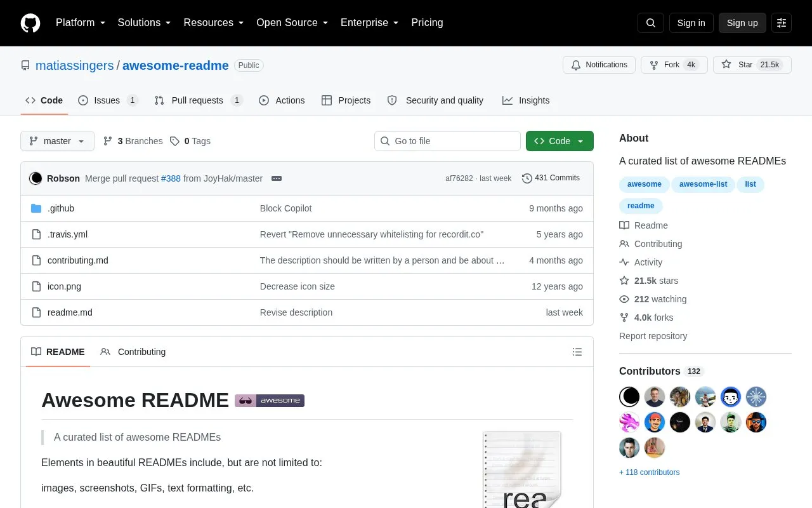
Task: Click the awesome topic tag
Action: (645, 184)
